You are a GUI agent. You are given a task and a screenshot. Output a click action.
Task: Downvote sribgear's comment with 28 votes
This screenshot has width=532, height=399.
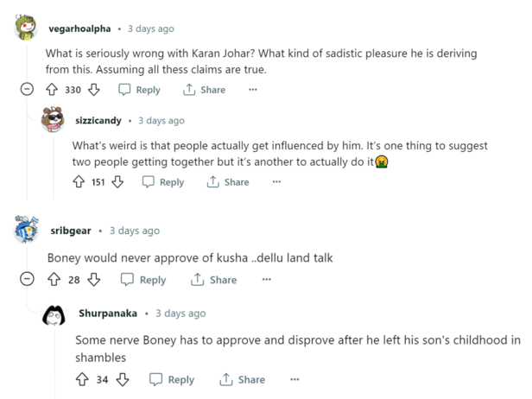click(x=93, y=280)
